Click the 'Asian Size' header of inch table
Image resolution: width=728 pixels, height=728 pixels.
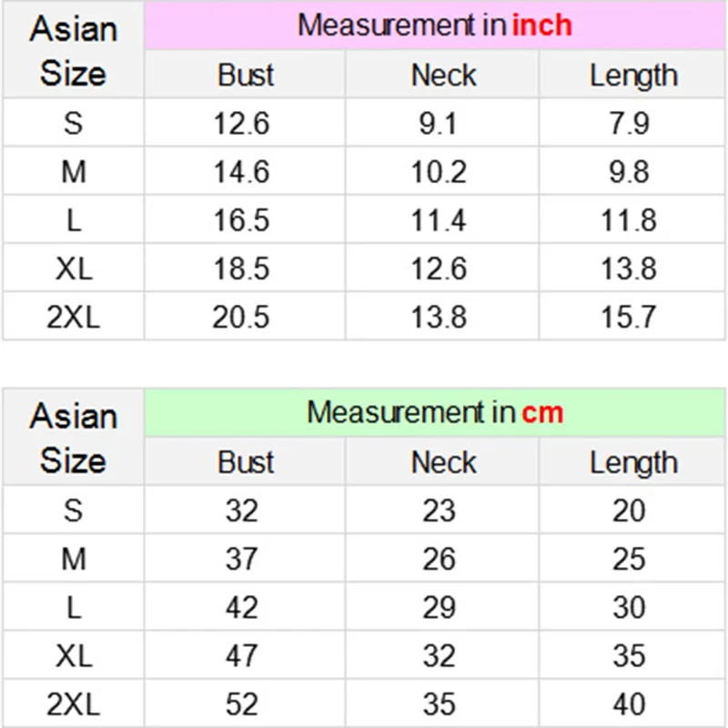(x=73, y=50)
